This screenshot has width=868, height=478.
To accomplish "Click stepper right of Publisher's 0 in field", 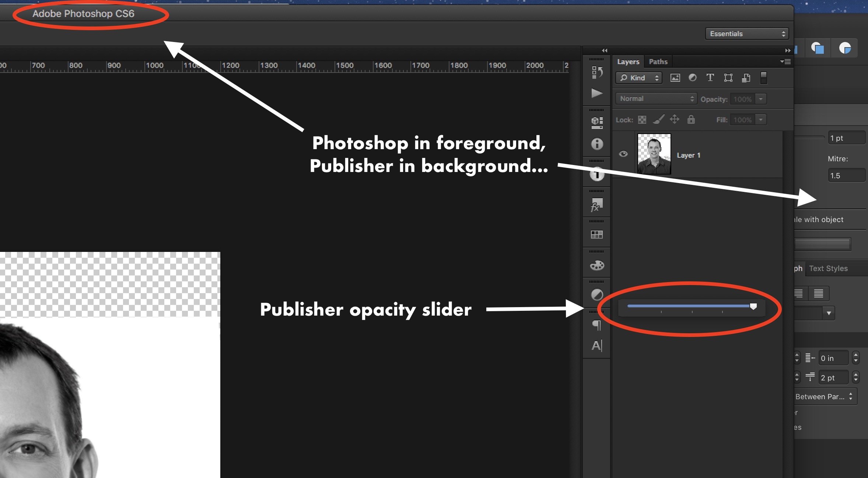I will [856, 358].
